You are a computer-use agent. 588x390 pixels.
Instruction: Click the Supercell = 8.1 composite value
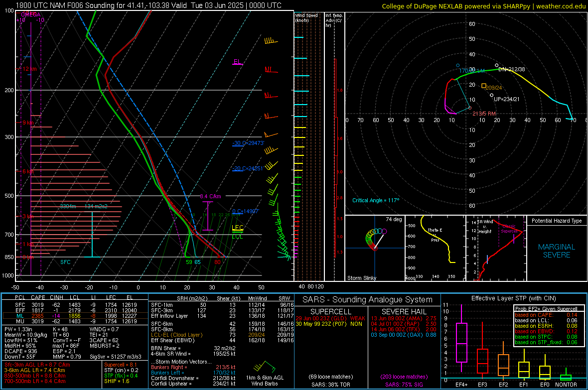pos(120,365)
